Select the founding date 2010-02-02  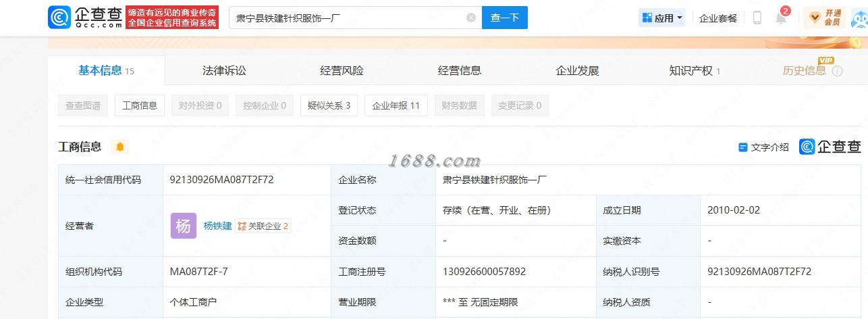(x=734, y=210)
